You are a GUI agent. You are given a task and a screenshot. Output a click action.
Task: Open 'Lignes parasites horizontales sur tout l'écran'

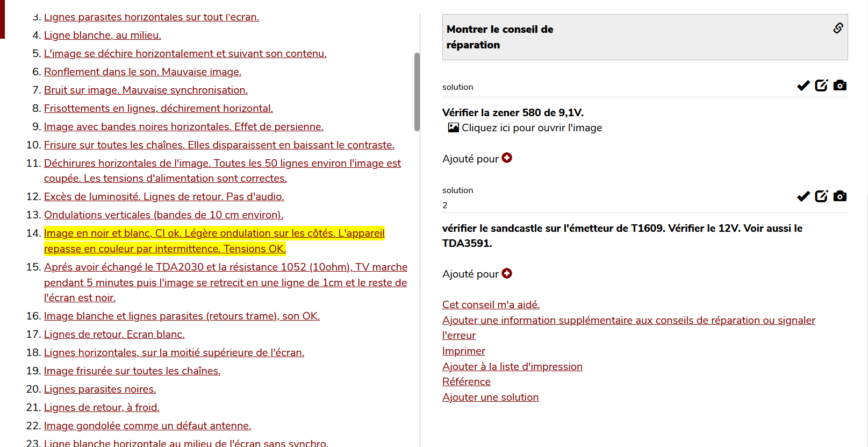click(x=151, y=17)
